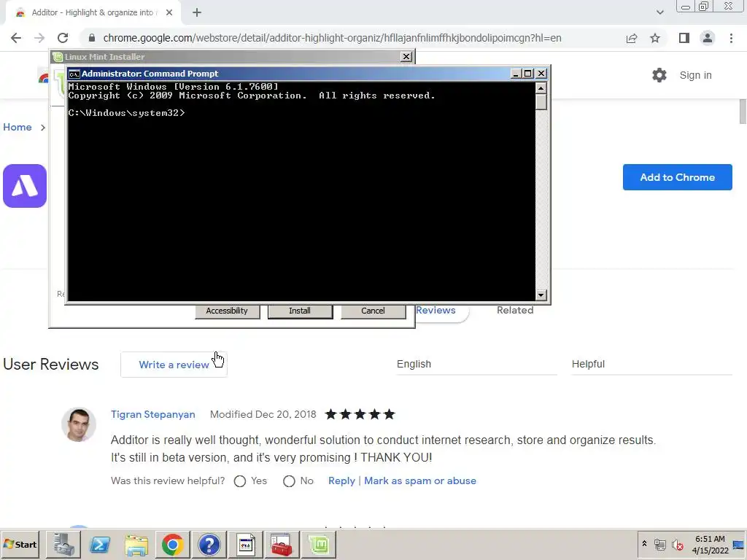View site lock info in address bar
This screenshot has width=747, height=560.
(x=92, y=38)
